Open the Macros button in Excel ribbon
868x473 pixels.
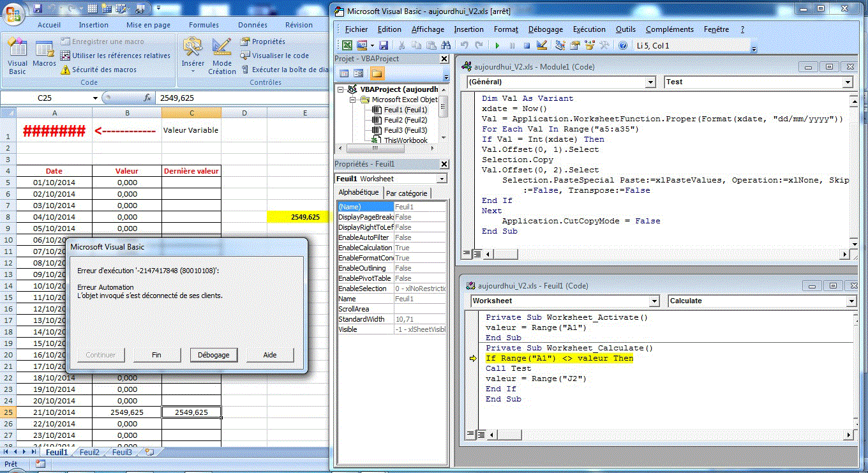click(x=45, y=56)
